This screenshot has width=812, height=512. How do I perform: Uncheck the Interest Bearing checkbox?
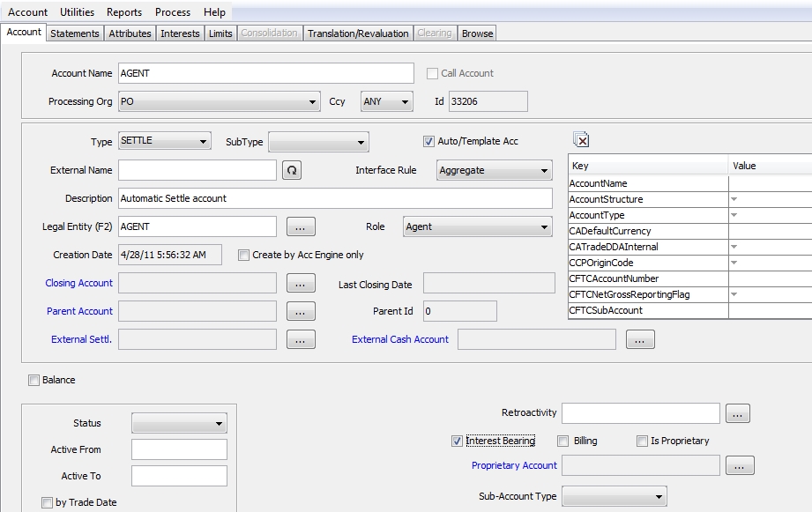point(456,442)
